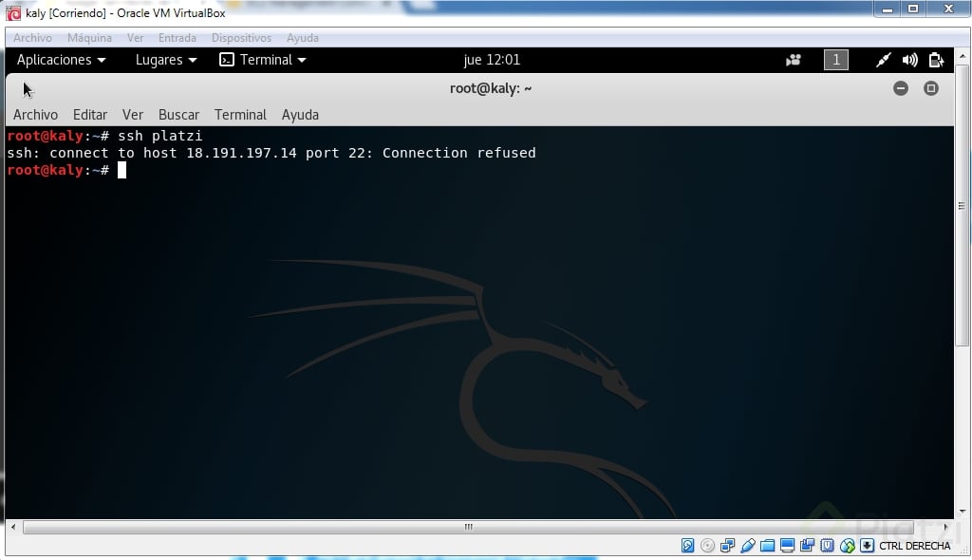Screen dimensions: 972x560
Task: Minimize the VirtualBox window
Action: pos(888,9)
